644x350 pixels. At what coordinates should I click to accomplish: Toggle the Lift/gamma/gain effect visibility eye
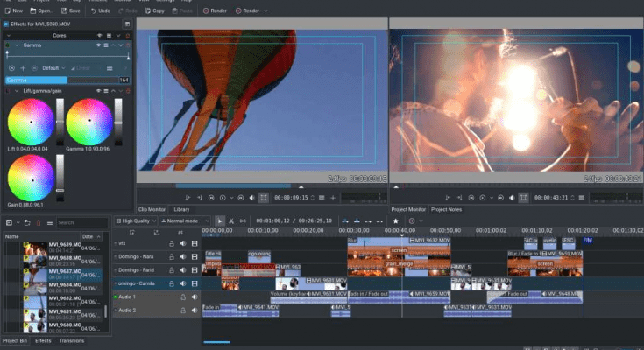pos(98,91)
